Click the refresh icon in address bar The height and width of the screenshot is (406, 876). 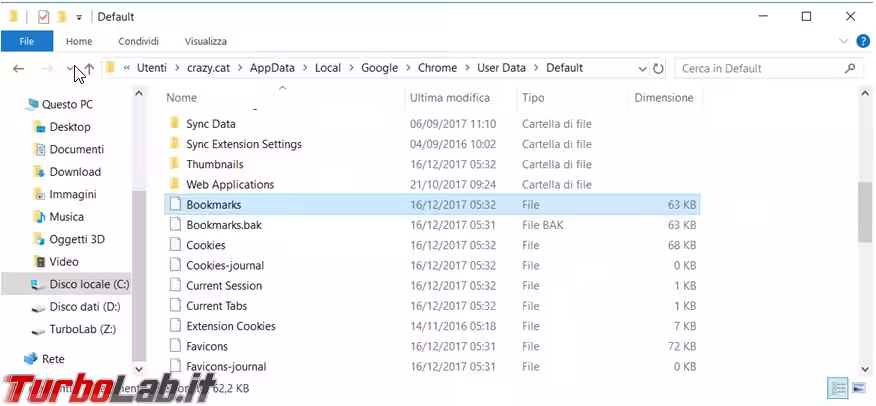[x=658, y=69]
